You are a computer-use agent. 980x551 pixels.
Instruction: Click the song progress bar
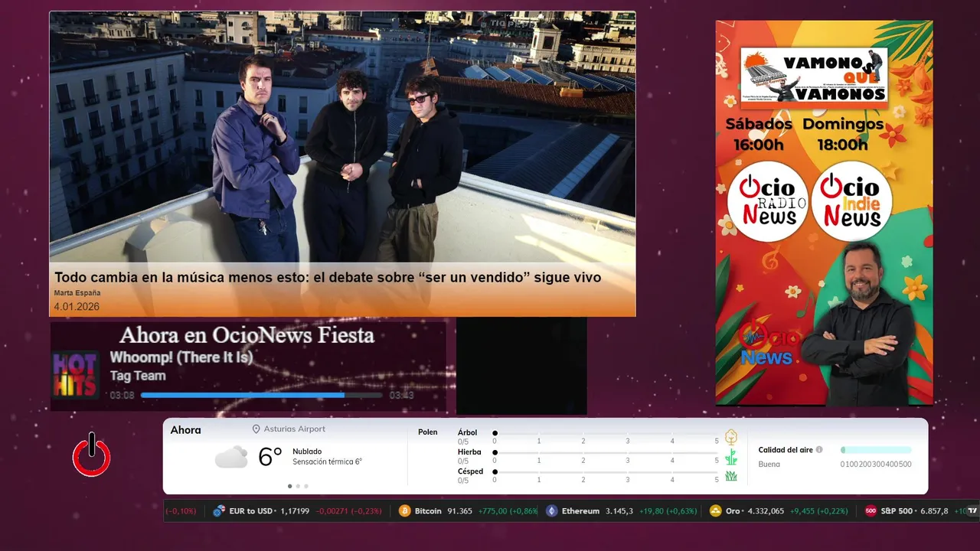pyautogui.click(x=261, y=395)
